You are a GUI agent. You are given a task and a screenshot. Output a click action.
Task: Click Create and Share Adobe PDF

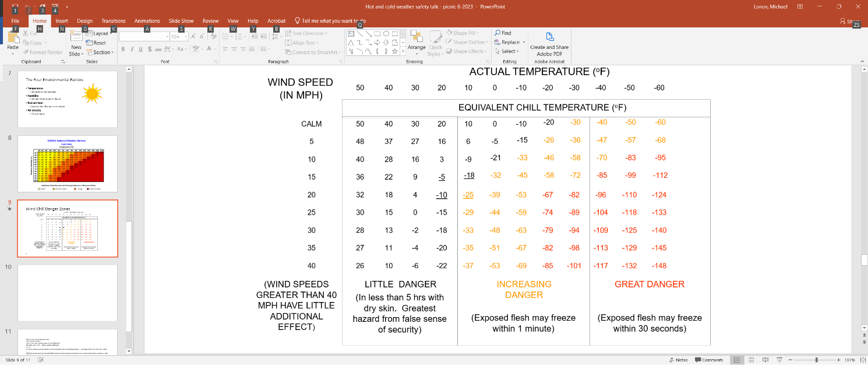pos(549,44)
